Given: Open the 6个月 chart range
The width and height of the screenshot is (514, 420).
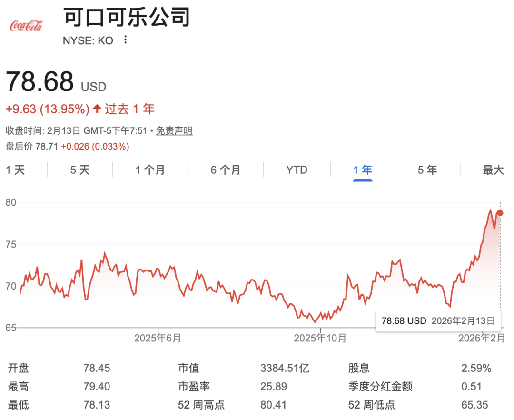Looking at the screenshot, I should [225, 170].
